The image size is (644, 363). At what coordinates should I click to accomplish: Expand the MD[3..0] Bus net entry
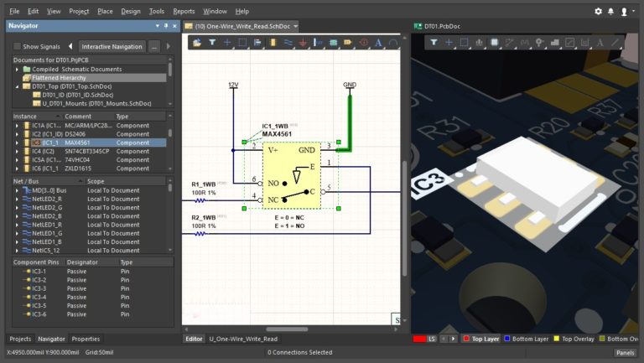[17, 190]
